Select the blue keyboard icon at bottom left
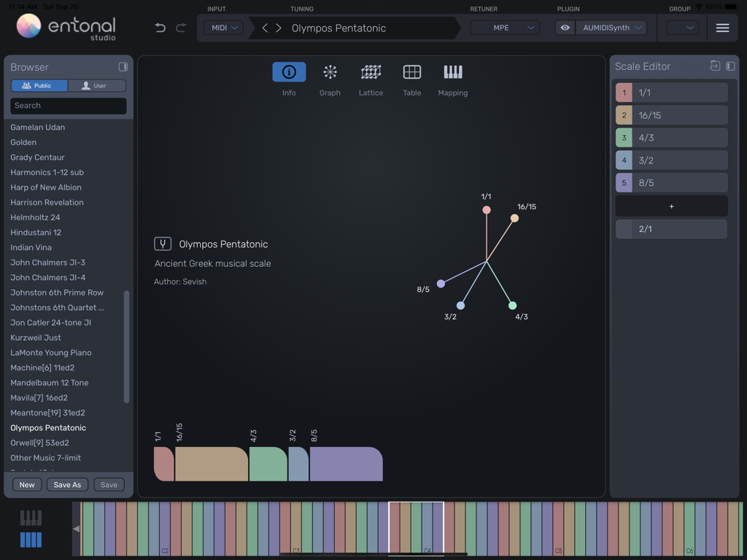 pos(31,540)
